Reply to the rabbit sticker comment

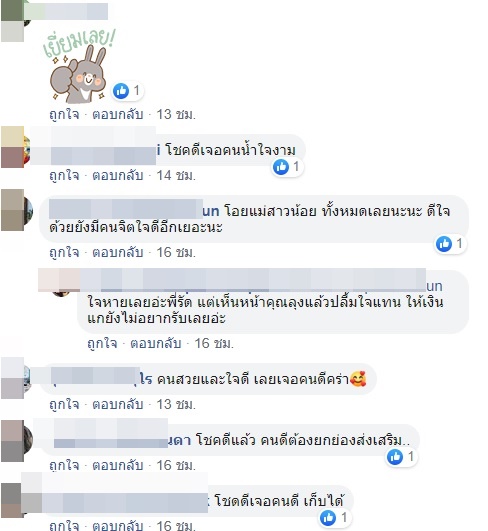pos(118,114)
